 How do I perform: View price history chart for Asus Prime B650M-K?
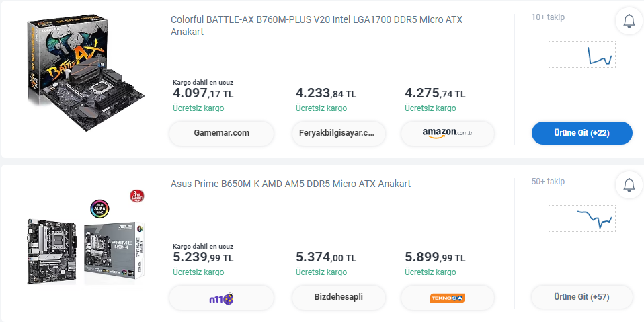click(x=581, y=218)
